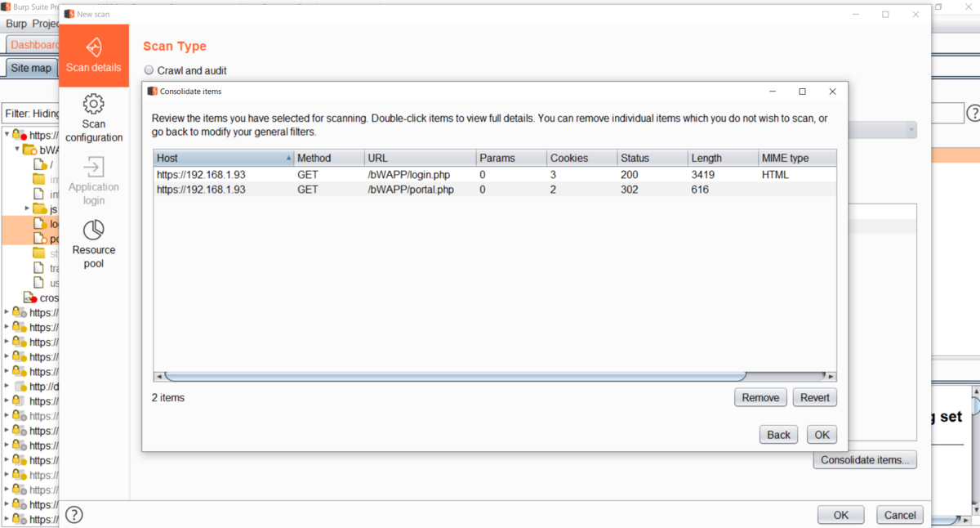
Task: Remove the selected item
Action: coord(760,398)
